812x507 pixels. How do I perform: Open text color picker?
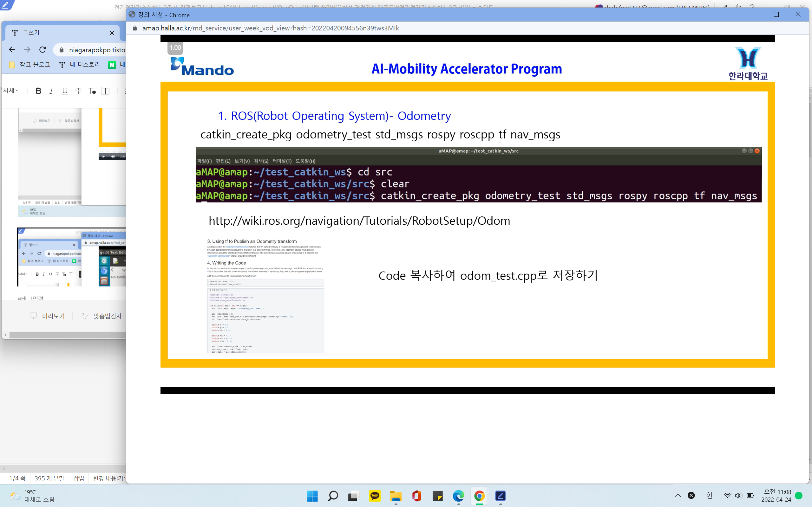click(92, 91)
